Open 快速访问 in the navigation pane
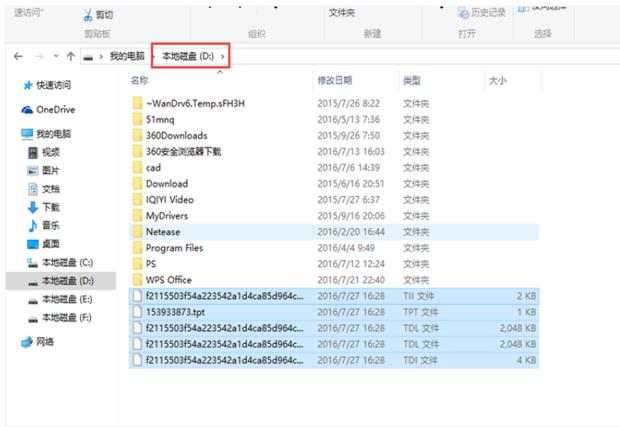Viewport: 620px width, 427px height. pyautogui.click(x=53, y=85)
